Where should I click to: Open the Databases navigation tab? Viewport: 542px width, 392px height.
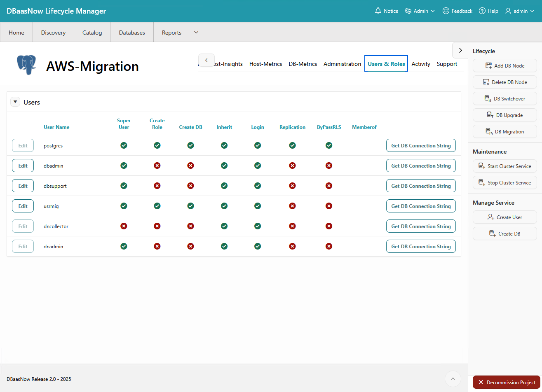(x=132, y=33)
